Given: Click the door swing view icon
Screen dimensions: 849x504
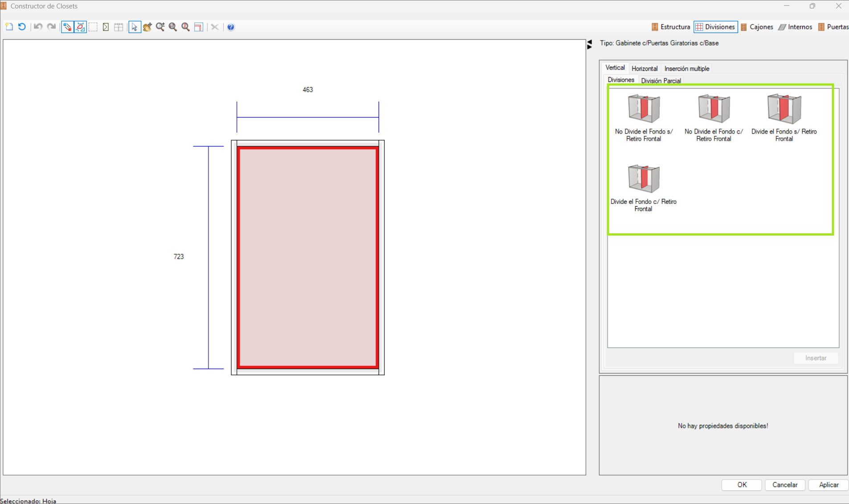Looking at the screenshot, I should (x=106, y=27).
